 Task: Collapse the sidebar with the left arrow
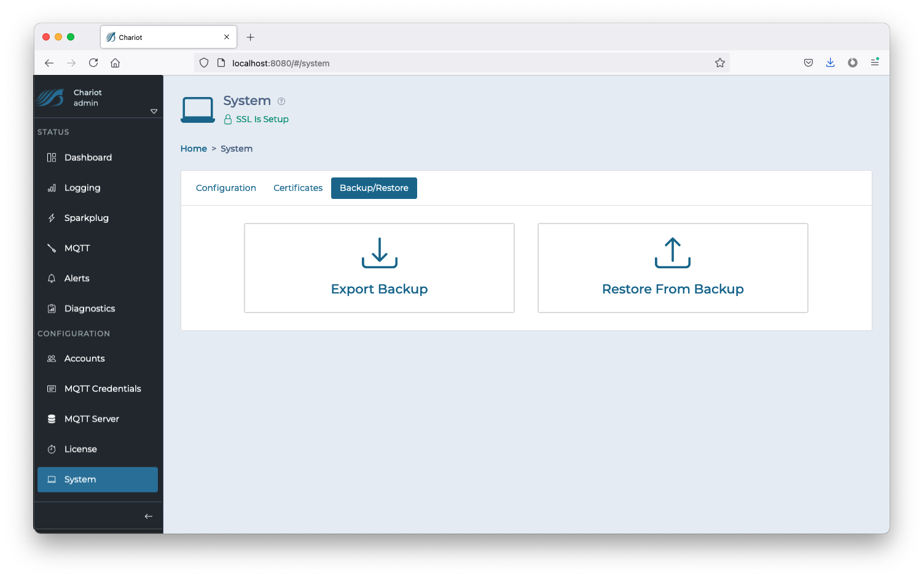point(149,516)
